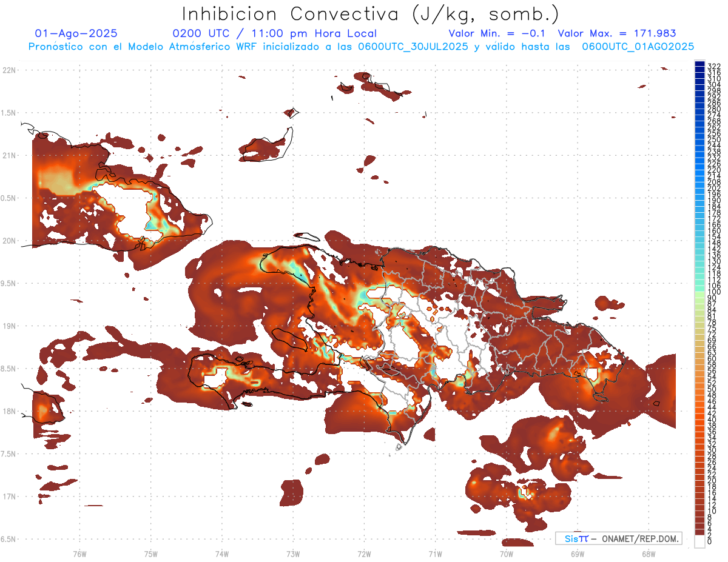Click the darkest blue swatch topping the legend
Image resolution: width=728 pixels, height=562 pixels.
tap(699, 63)
